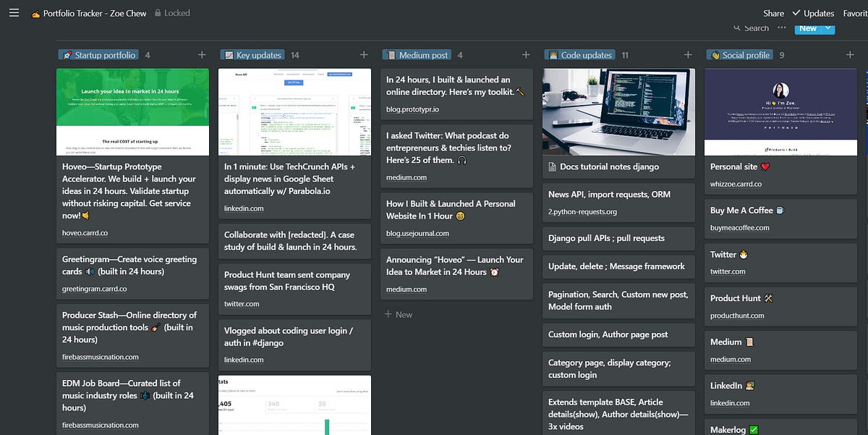Open the Twitter card in Social profile
Viewport: 868px width, 435px height.
click(780, 263)
